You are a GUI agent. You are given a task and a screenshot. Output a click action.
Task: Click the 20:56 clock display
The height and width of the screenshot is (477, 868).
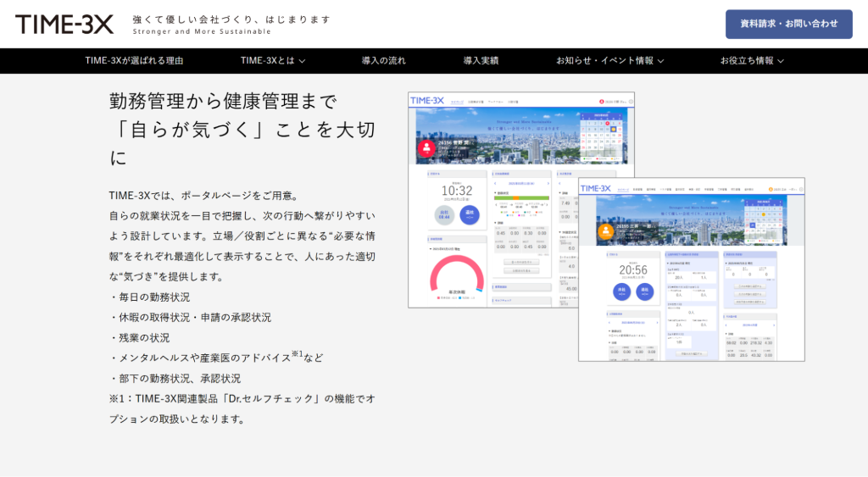[x=632, y=270]
